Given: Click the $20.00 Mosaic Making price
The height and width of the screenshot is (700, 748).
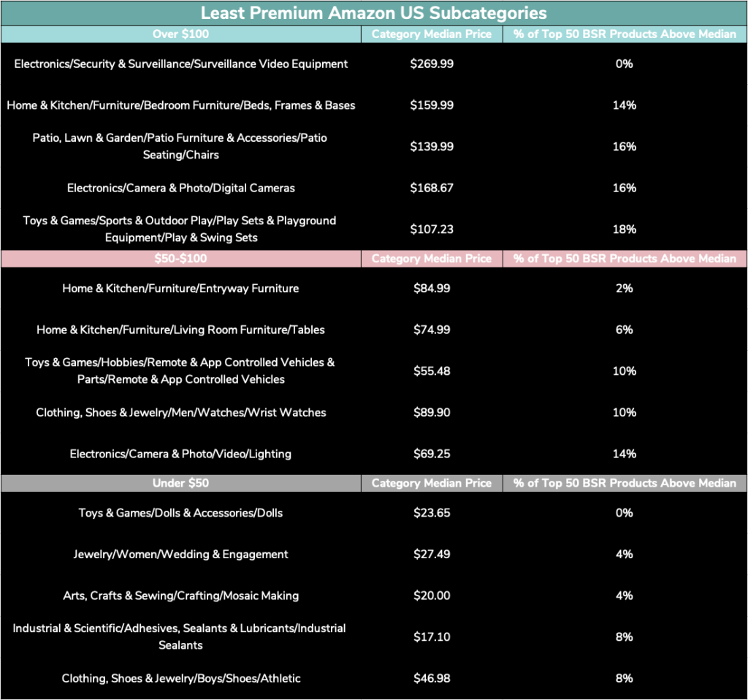Looking at the screenshot, I should (x=431, y=596).
